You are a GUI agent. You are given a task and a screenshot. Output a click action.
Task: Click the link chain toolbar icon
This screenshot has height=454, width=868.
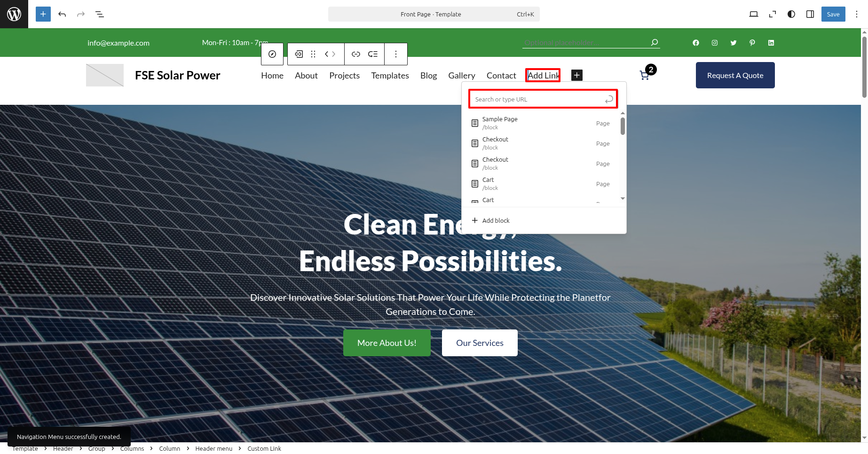(x=356, y=54)
